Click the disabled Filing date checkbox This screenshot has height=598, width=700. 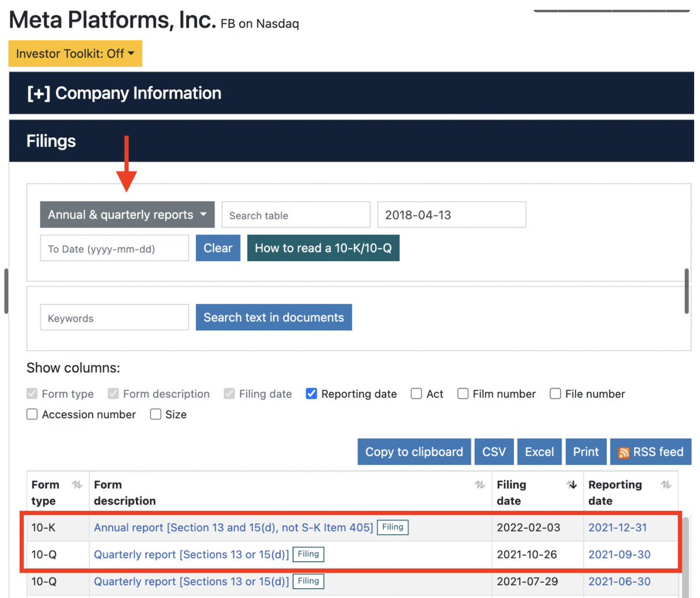[229, 394]
